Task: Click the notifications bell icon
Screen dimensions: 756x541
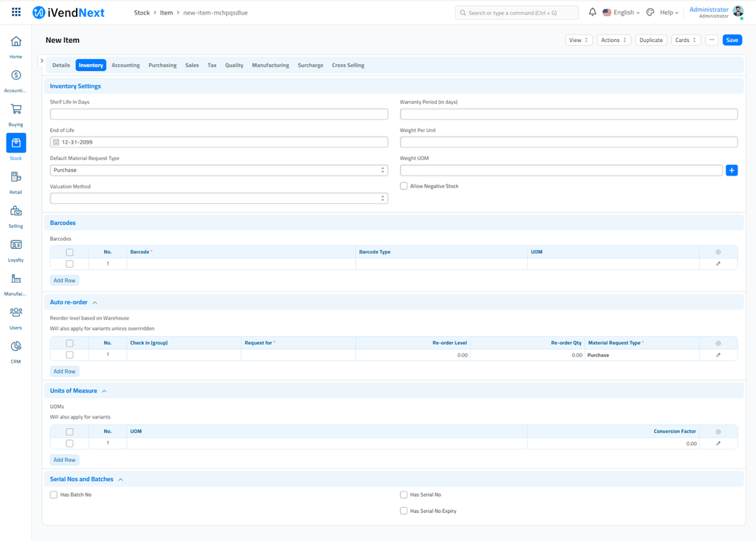Action: pos(592,13)
